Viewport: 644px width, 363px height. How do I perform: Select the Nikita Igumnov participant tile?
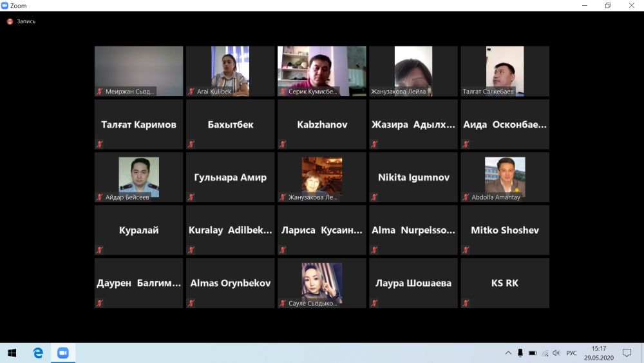(413, 177)
